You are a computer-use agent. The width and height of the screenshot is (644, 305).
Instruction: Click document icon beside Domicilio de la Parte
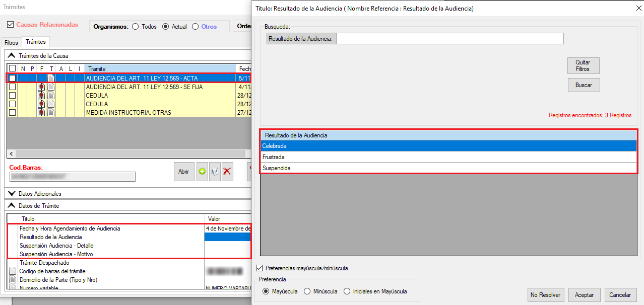pyautogui.click(x=13, y=280)
